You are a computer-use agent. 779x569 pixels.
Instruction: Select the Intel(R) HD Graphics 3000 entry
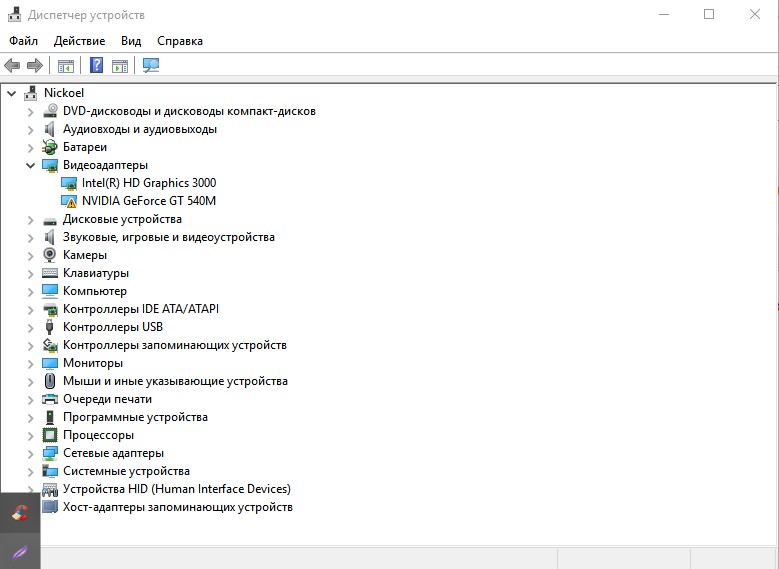(149, 183)
